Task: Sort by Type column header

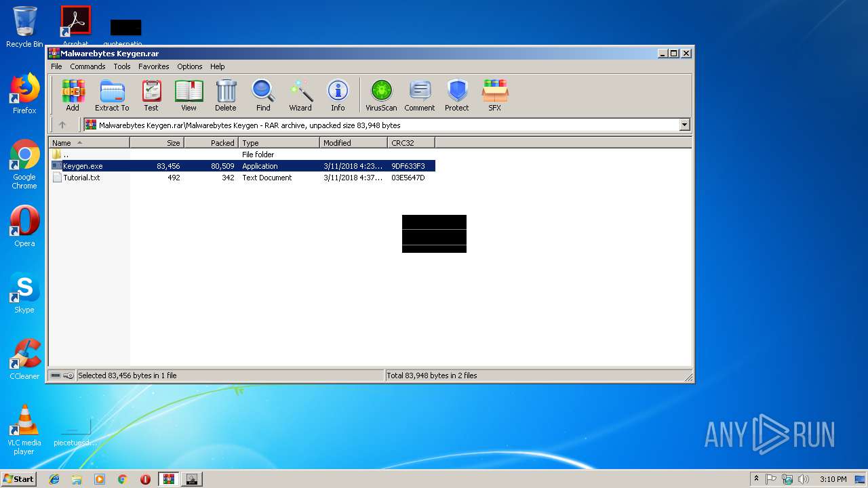Action: (279, 143)
